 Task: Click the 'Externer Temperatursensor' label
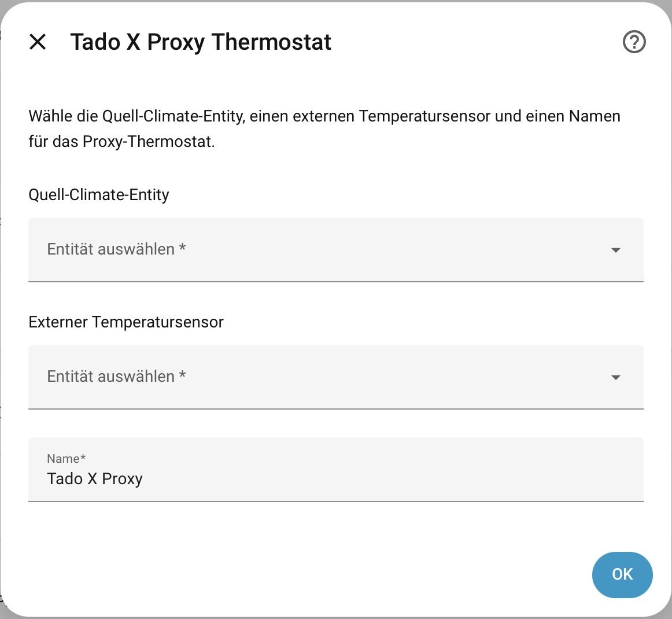(126, 322)
